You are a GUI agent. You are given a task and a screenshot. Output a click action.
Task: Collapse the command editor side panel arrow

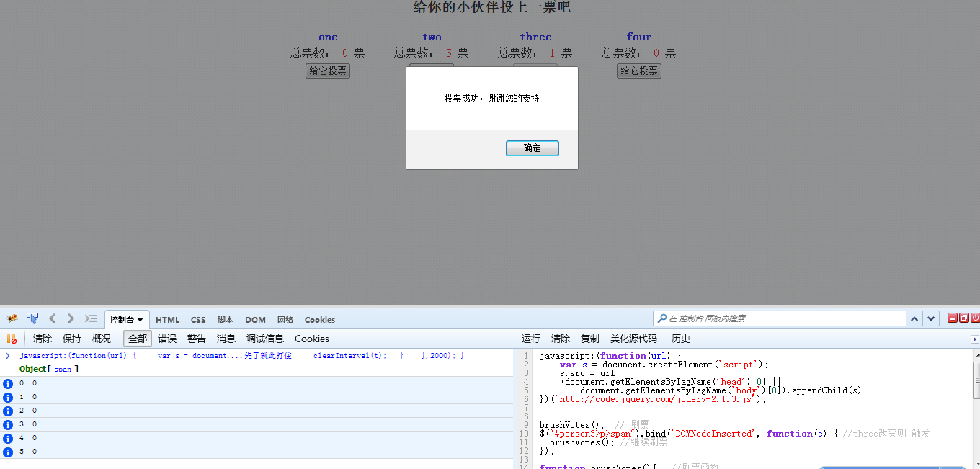click(x=975, y=339)
